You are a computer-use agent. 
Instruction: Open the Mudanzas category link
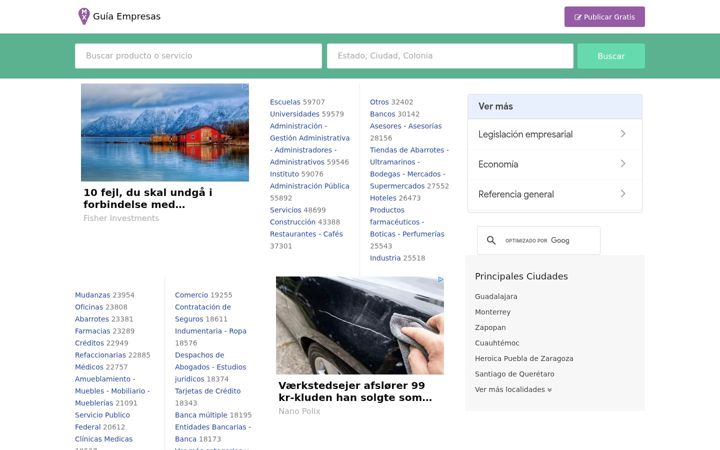pos(92,295)
